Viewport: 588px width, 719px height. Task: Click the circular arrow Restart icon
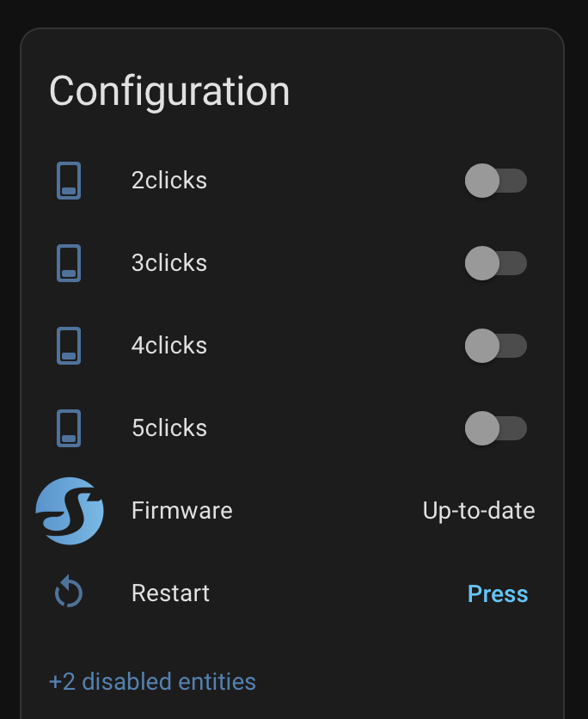tap(69, 593)
